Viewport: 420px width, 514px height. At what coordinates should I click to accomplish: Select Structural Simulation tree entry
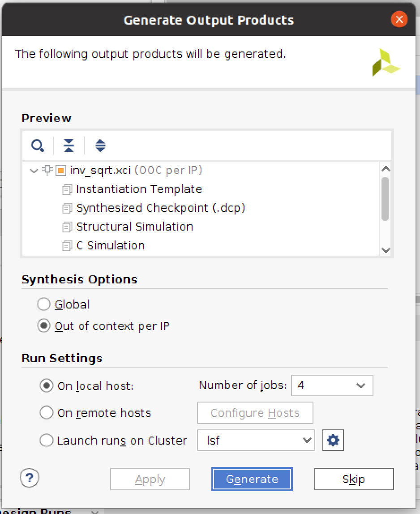point(134,227)
